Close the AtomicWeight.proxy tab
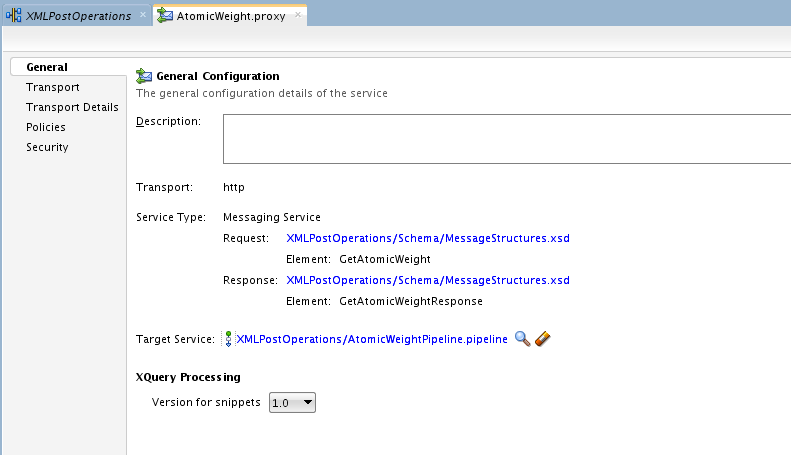This screenshot has width=791, height=455. coord(298,15)
